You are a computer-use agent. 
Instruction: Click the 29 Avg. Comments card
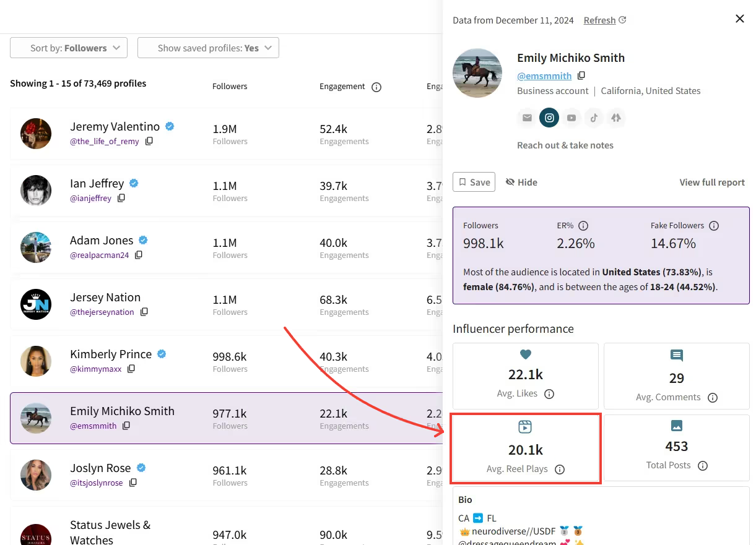[677, 375]
